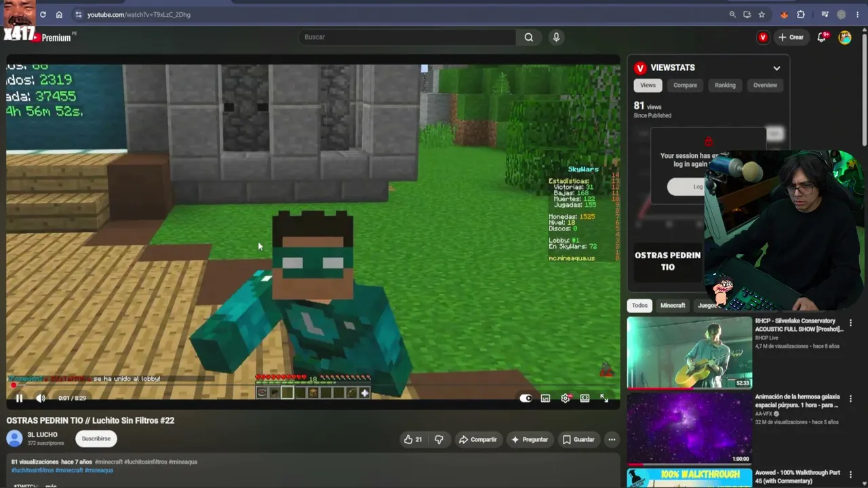Bookmark this page with the star icon
This screenshot has width=868, height=488.
(x=762, y=14)
